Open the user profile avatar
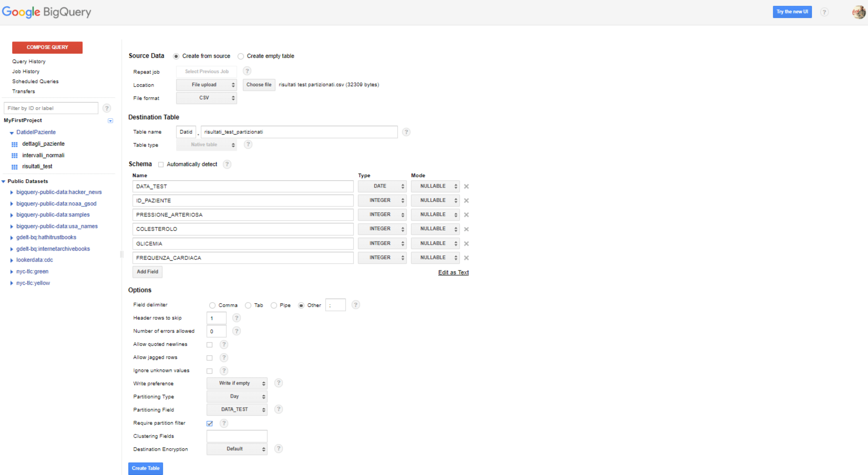 pos(859,12)
